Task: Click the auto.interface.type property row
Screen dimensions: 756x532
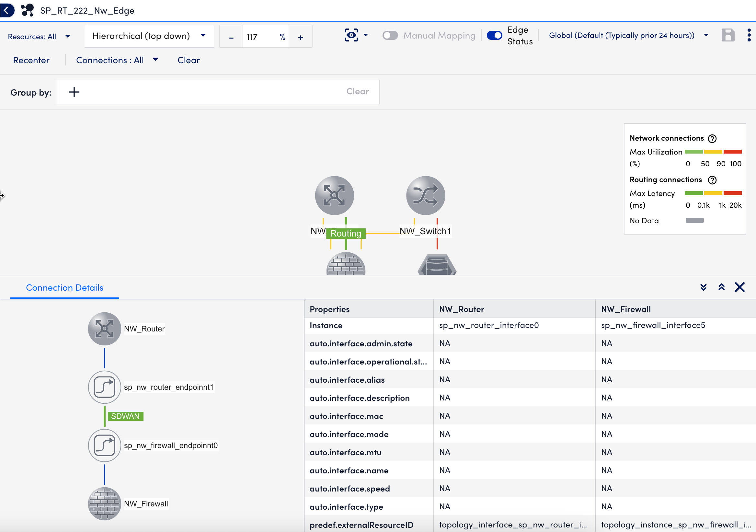Action: click(530, 507)
